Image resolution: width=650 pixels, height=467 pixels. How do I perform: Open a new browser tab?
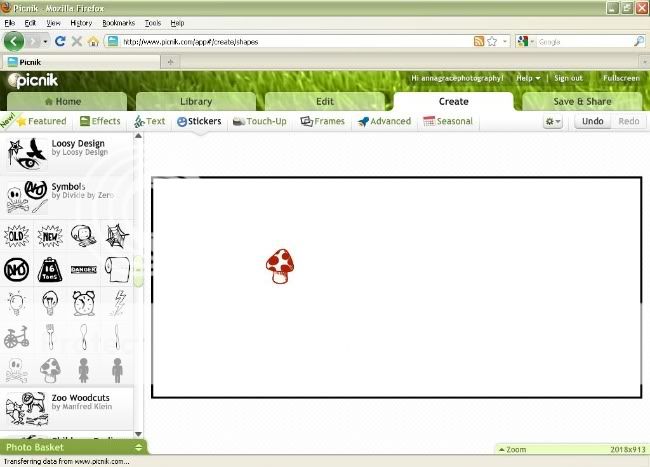[x=170, y=62]
